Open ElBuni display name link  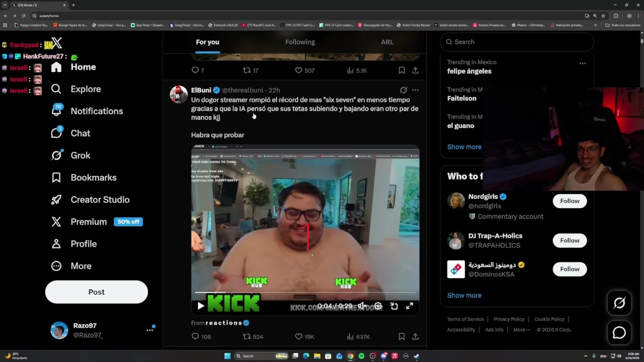pos(201,90)
